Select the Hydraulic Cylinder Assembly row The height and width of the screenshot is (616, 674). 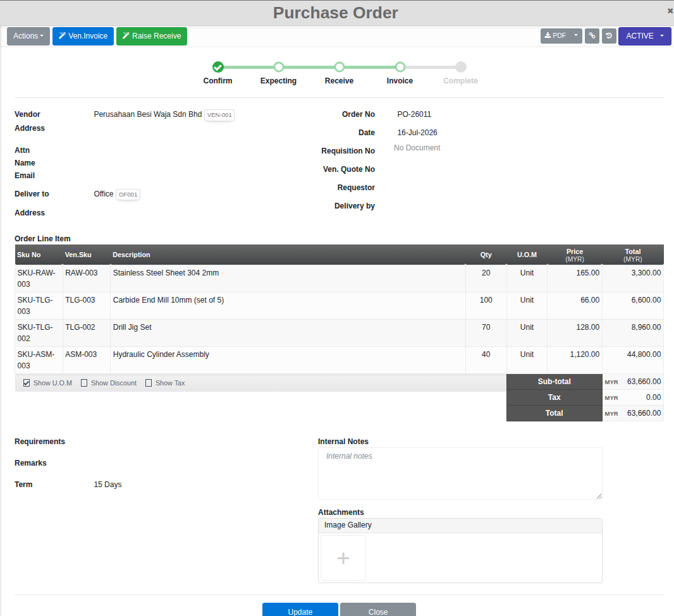tap(339, 360)
